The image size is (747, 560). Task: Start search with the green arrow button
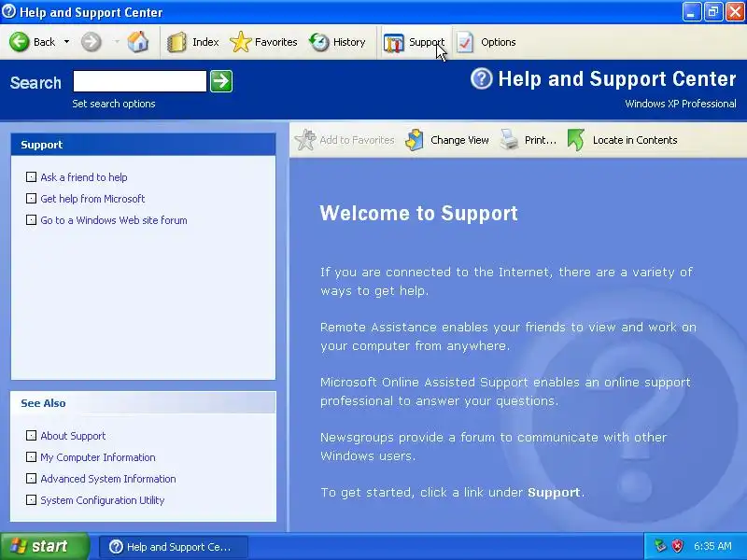(x=221, y=81)
